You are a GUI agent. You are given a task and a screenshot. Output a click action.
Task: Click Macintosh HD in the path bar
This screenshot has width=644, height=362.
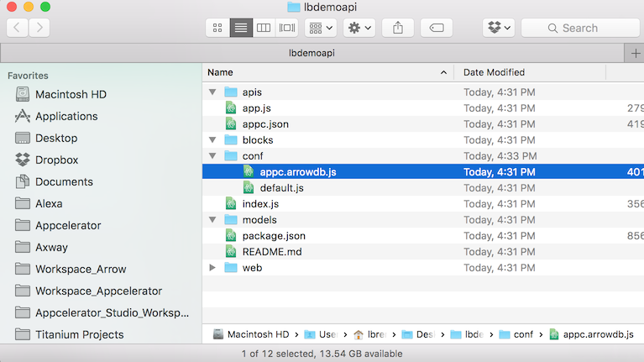251,334
